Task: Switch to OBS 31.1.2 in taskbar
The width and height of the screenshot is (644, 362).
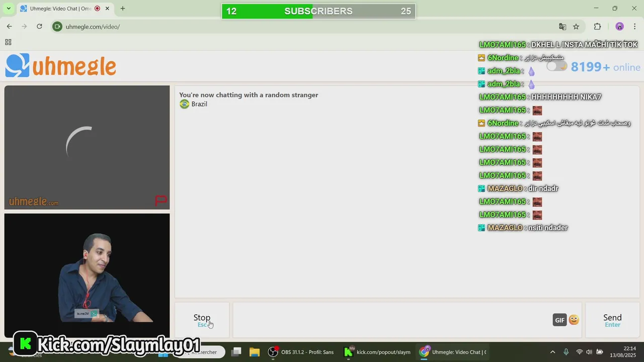Action: (301, 352)
